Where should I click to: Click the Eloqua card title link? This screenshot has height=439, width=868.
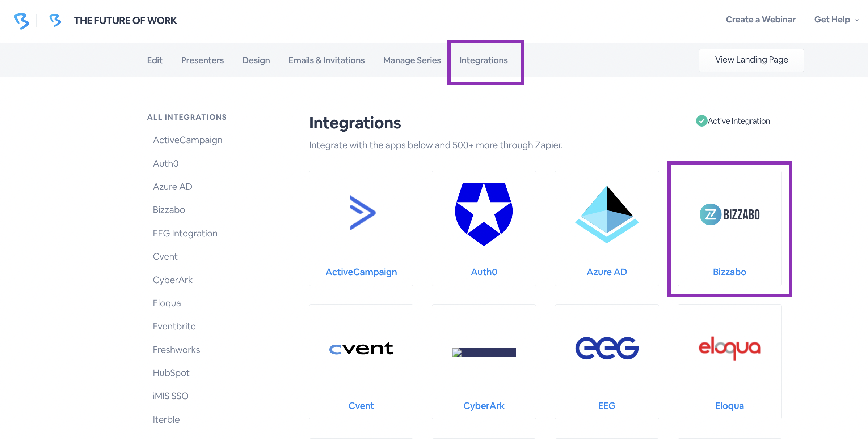pyautogui.click(x=729, y=406)
